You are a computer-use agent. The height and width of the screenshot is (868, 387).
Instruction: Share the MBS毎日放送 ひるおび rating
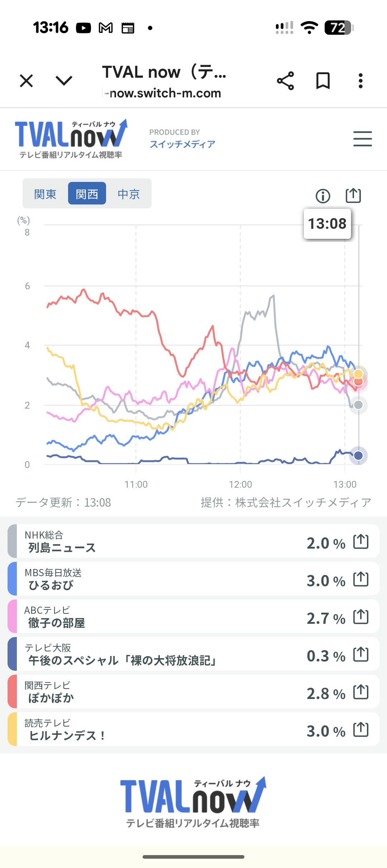click(x=360, y=579)
